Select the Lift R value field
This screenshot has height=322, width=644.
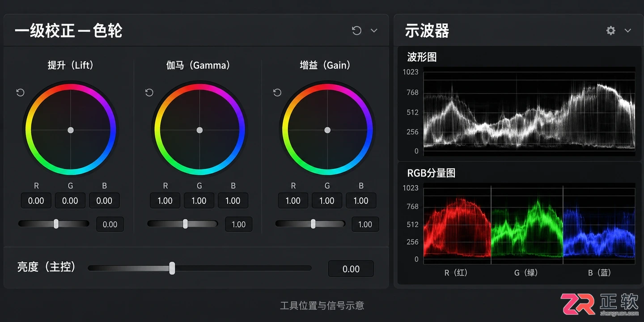[36, 201]
